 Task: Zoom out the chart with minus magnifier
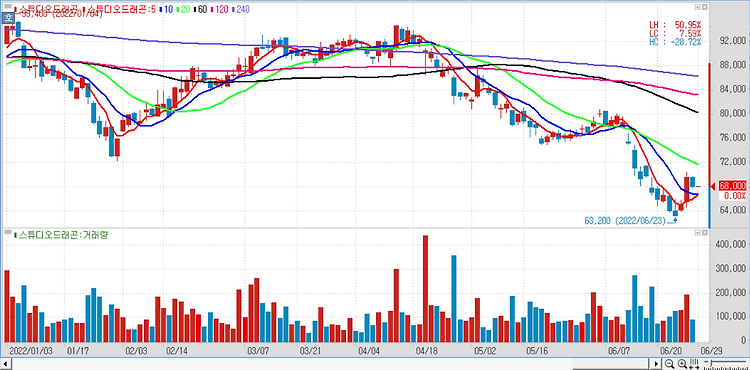click(x=669, y=364)
